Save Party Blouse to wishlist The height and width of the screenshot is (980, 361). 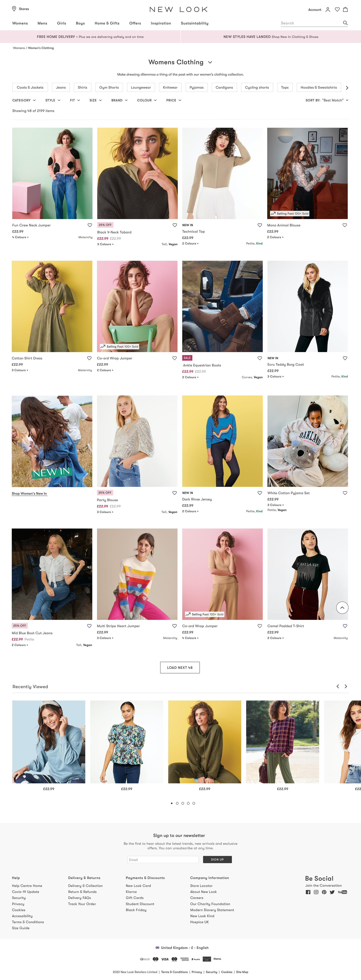pos(174,493)
